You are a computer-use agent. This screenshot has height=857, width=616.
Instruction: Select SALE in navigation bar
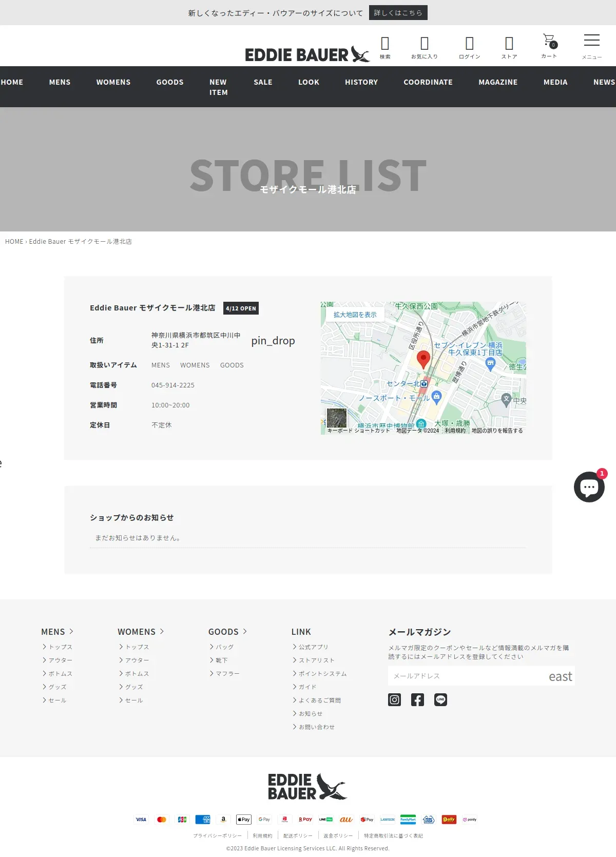coord(263,82)
